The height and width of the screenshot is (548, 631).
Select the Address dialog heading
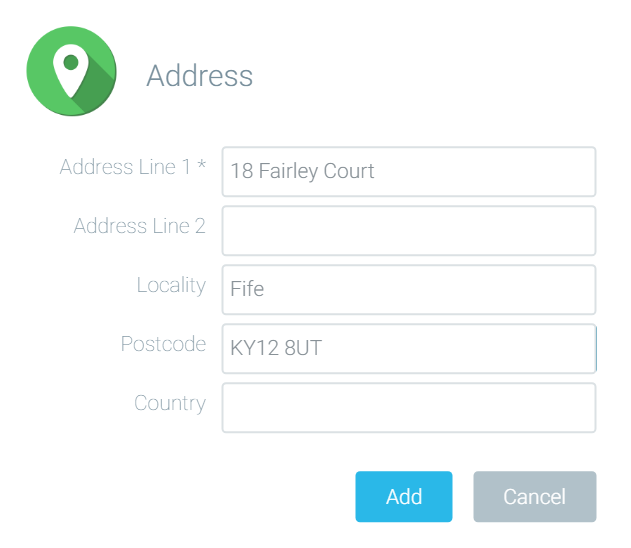click(x=200, y=75)
